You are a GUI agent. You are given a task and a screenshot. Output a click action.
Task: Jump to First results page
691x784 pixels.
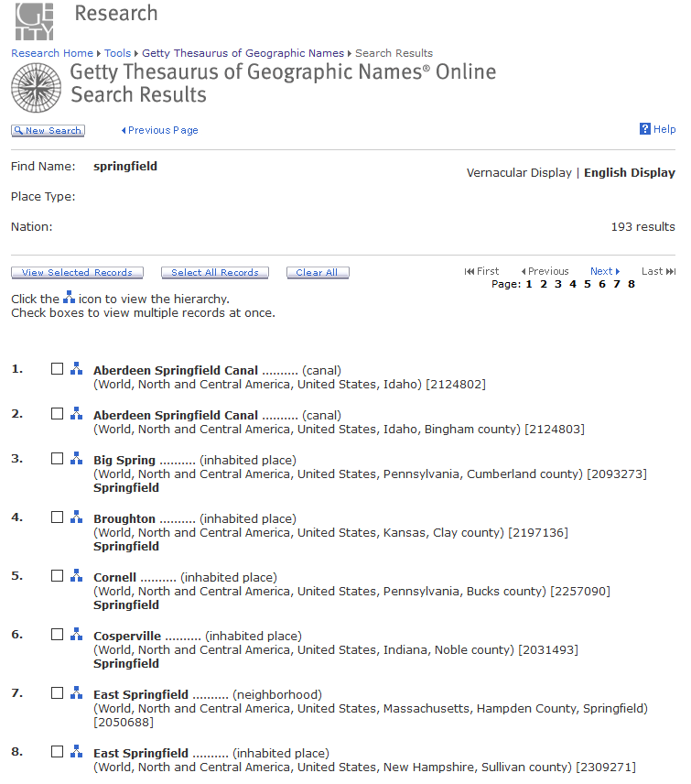481,271
